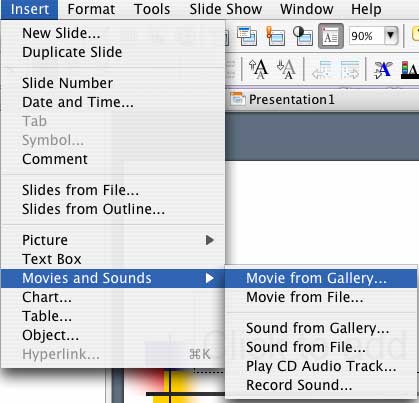This screenshot has width=419, height=403.
Task: Click the Promote outline arrow icon
Action: click(322, 69)
